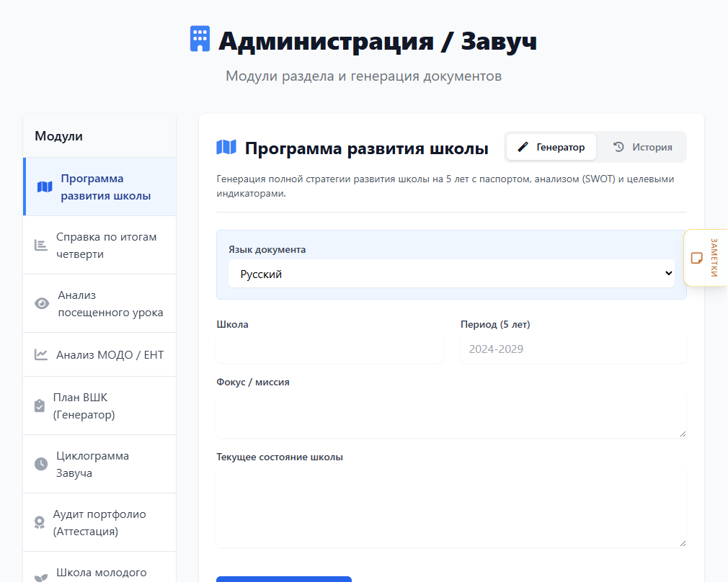The width and height of the screenshot is (728, 582).
Task: Click the resize handle of Фокус / миссия textarea
Action: (683, 434)
